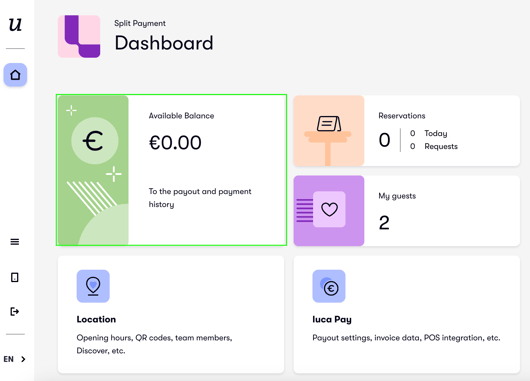
Task: Open the Reservations card
Action: pyautogui.click(x=407, y=131)
